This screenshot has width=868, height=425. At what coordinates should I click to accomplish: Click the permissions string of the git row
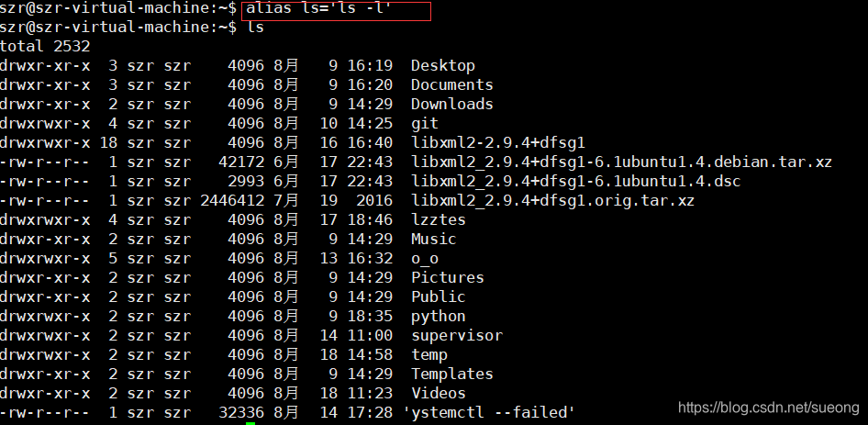coord(45,124)
